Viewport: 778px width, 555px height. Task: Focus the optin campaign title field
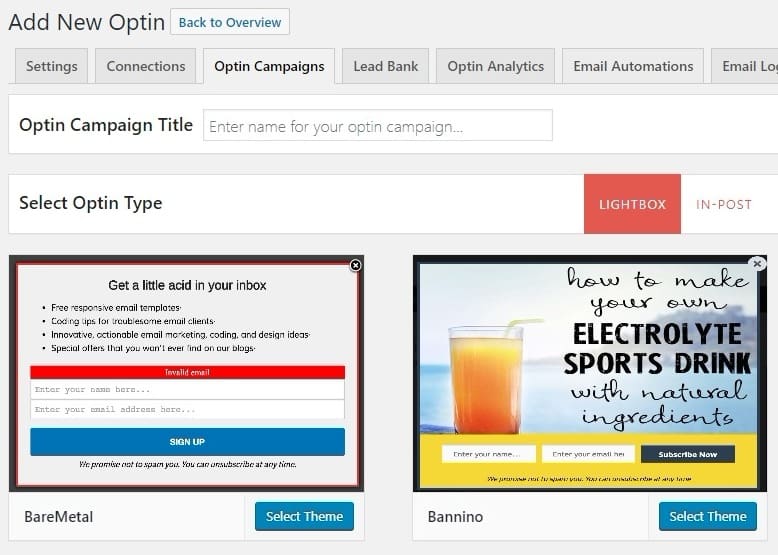tap(378, 126)
